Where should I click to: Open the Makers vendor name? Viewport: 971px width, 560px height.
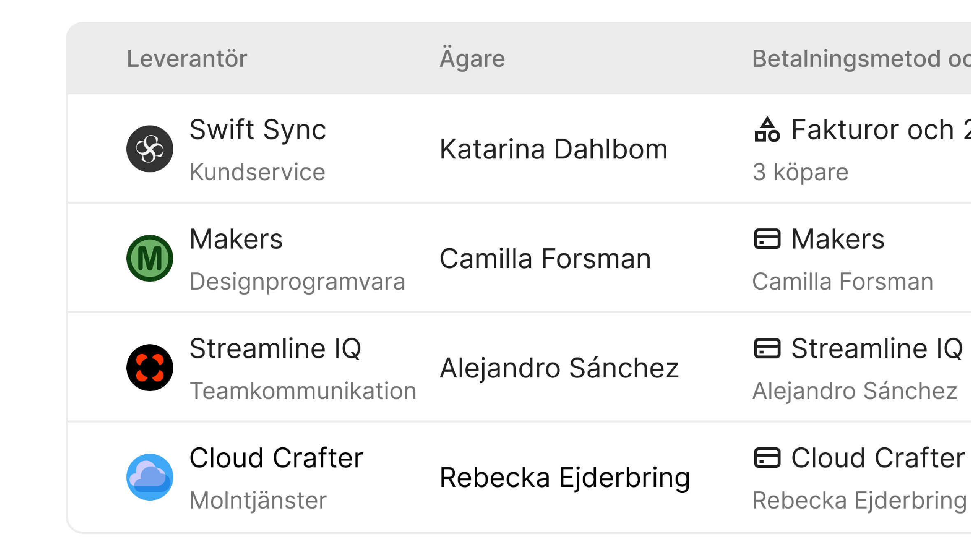tap(236, 239)
